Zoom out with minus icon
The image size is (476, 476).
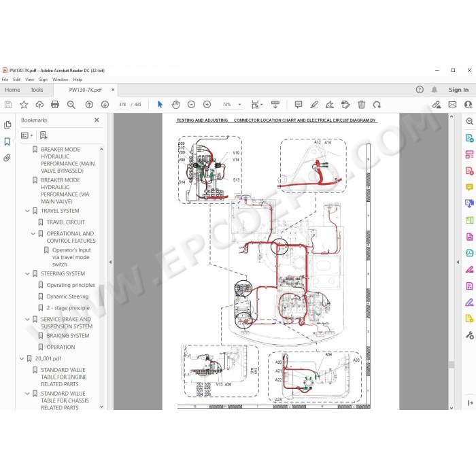coord(191,105)
